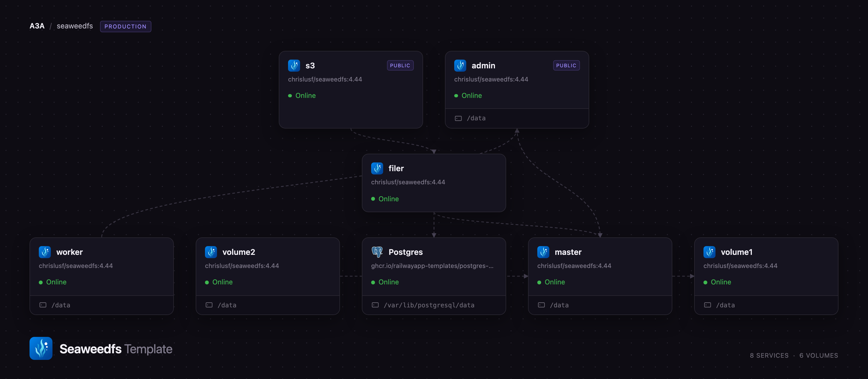Click the volume1 service SeaweedFS icon

point(709,252)
